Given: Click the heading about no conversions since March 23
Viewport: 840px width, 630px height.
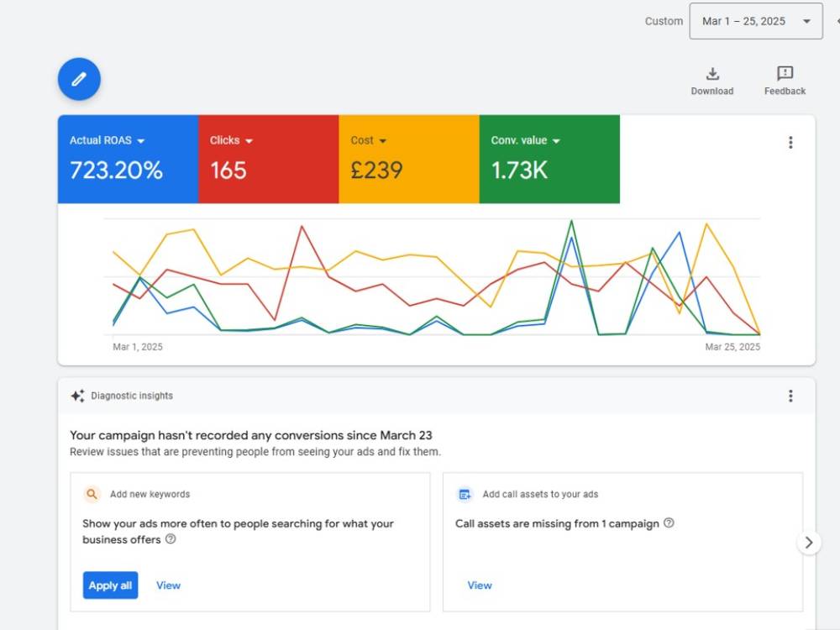Looking at the screenshot, I should pyautogui.click(x=250, y=435).
